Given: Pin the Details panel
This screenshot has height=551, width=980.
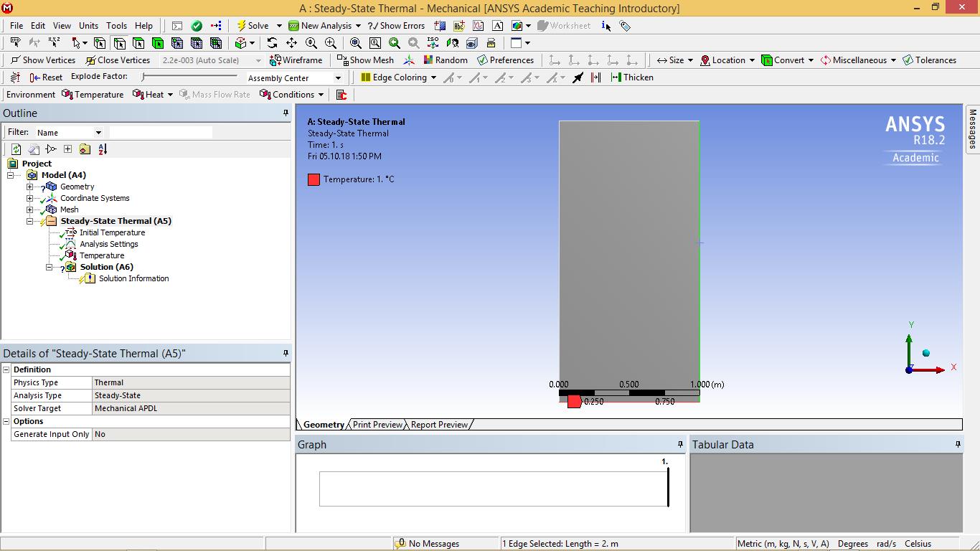Looking at the screenshot, I should coord(286,354).
